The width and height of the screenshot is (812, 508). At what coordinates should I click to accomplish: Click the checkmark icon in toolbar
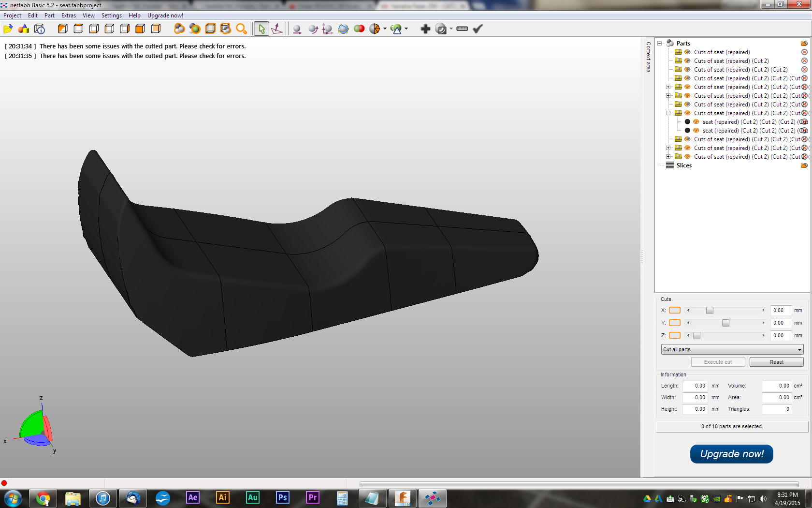point(478,29)
